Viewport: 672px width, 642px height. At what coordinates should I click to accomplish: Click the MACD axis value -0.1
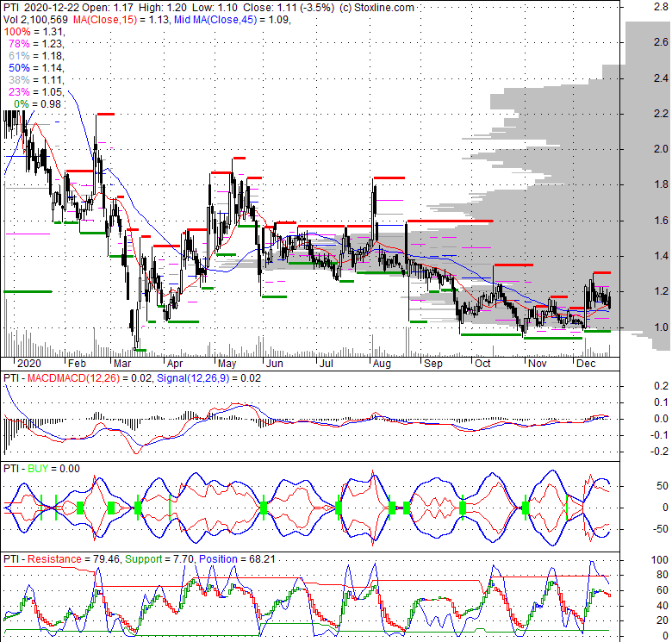click(x=659, y=435)
